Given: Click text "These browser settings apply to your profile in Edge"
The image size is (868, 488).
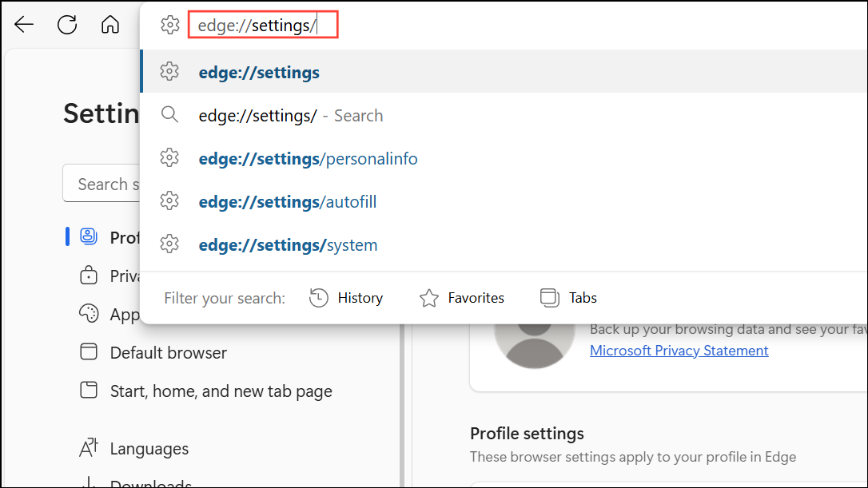Looking at the screenshot, I should (x=633, y=457).
